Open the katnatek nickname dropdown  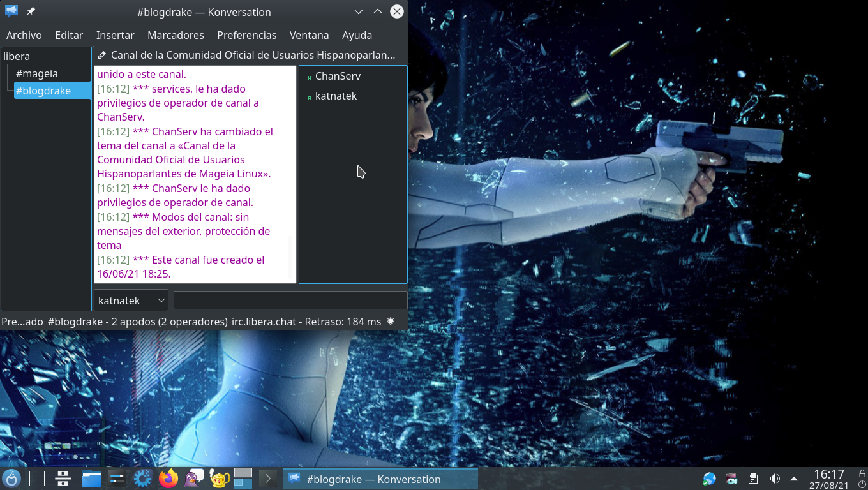point(131,301)
